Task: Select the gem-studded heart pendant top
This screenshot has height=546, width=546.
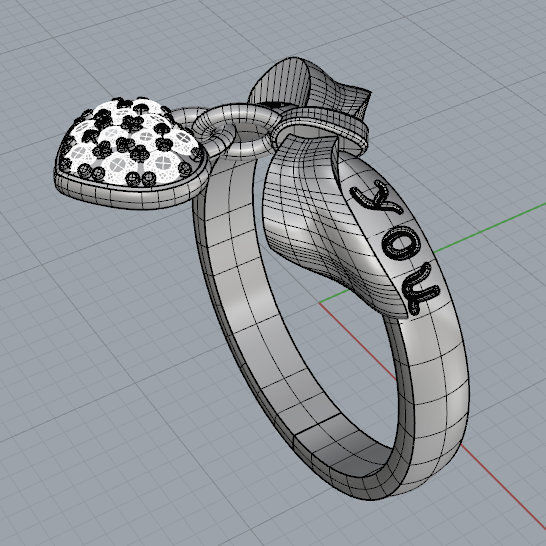Action: (x=131, y=143)
